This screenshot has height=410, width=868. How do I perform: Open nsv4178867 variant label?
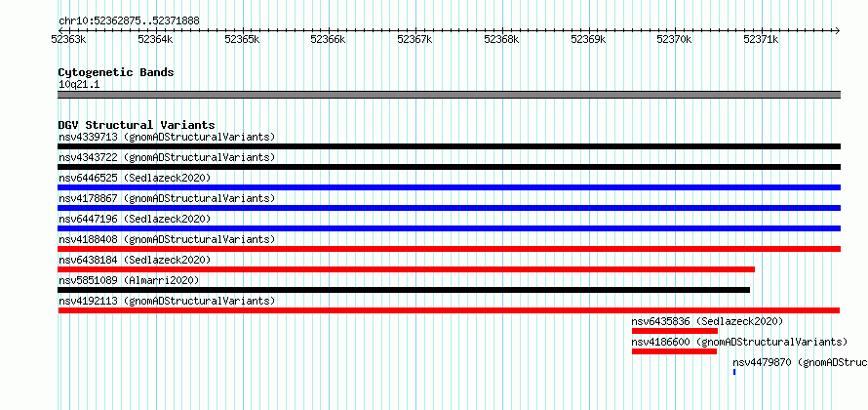tap(167, 198)
